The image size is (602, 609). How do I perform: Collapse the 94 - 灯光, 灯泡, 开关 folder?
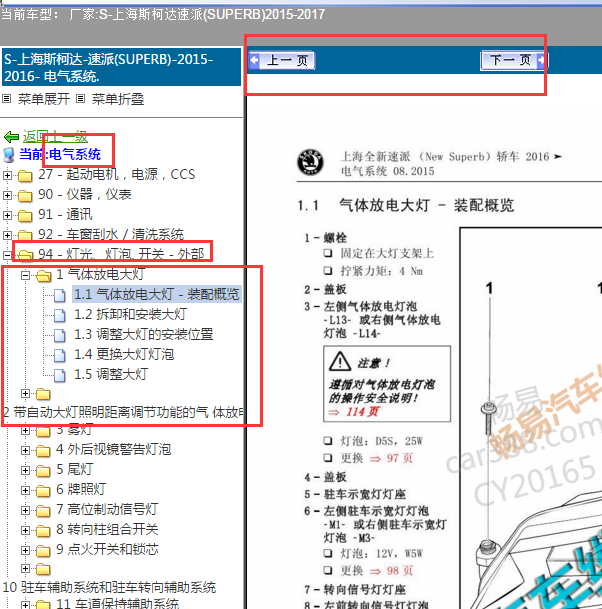pyautogui.click(x=7, y=255)
